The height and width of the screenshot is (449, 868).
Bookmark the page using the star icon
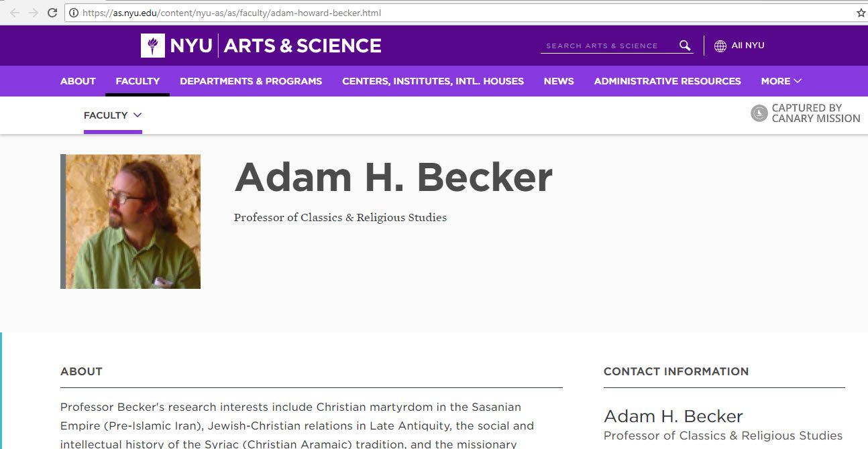point(861,12)
